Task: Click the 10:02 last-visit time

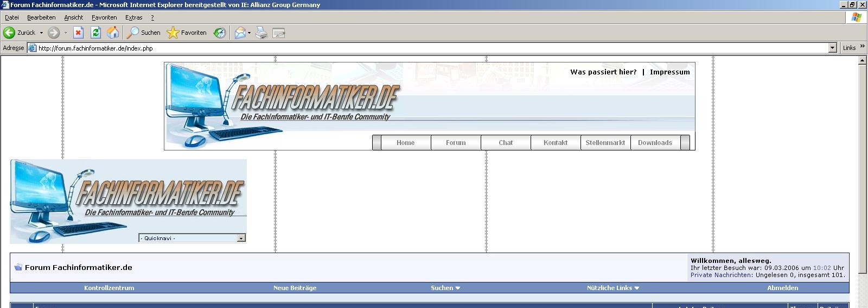Action: pyautogui.click(x=822, y=268)
